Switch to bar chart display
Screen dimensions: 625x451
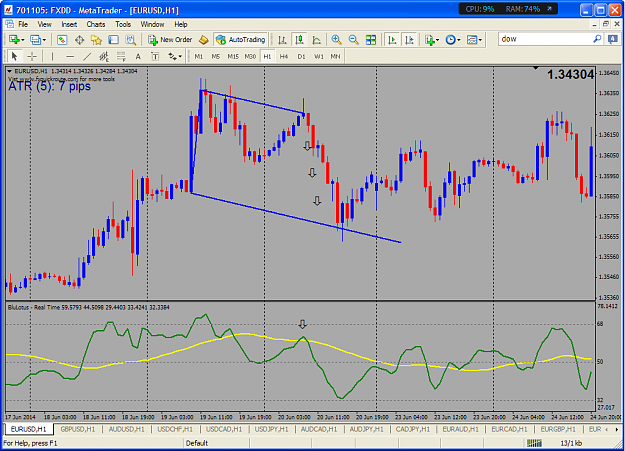click(x=282, y=39)
